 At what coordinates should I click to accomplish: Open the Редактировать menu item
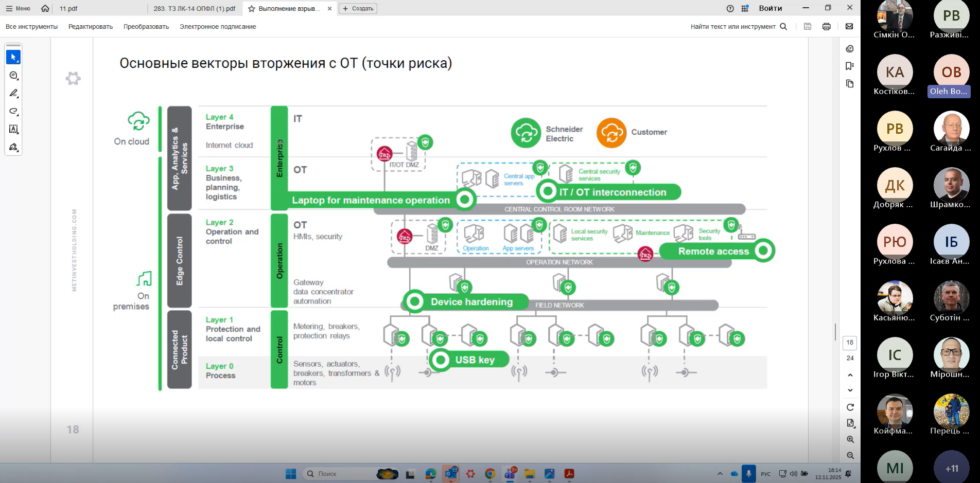pyautogui.click(x=91, y=27)
